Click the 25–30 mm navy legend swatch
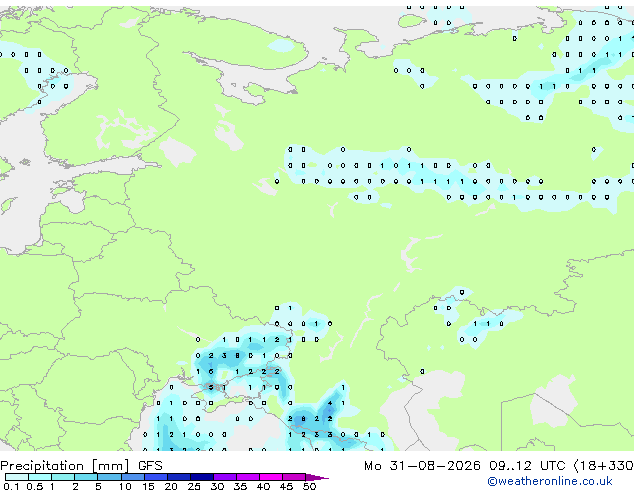 (202, 477)
